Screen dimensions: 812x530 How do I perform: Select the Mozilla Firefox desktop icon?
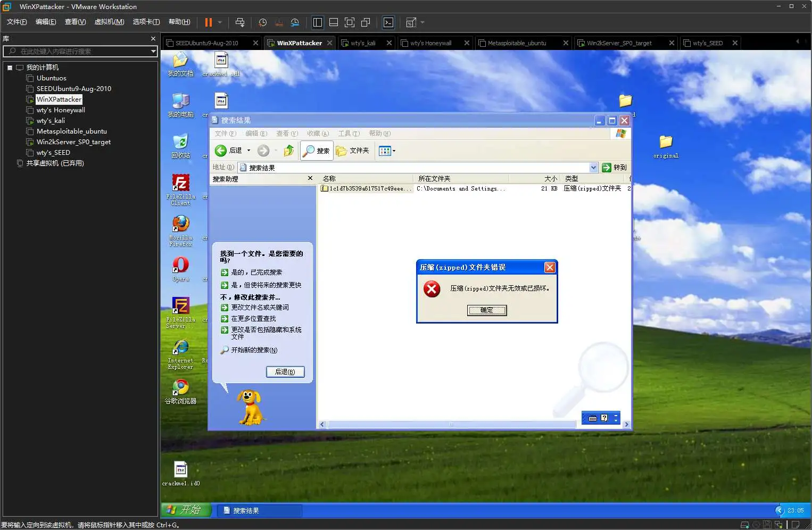coord(180,230)
